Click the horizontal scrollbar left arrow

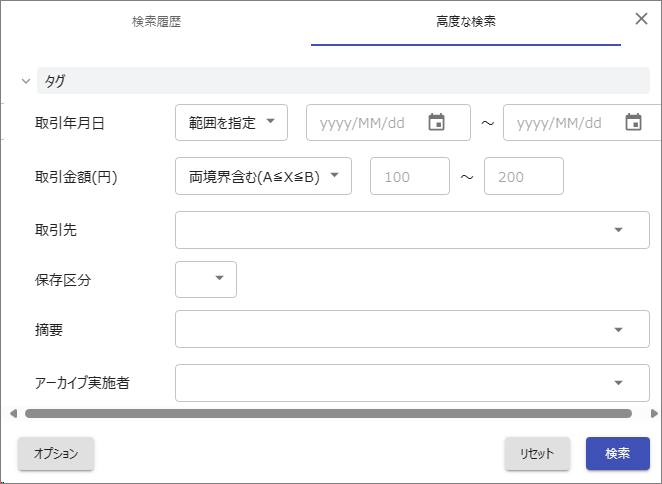(13, 413)
